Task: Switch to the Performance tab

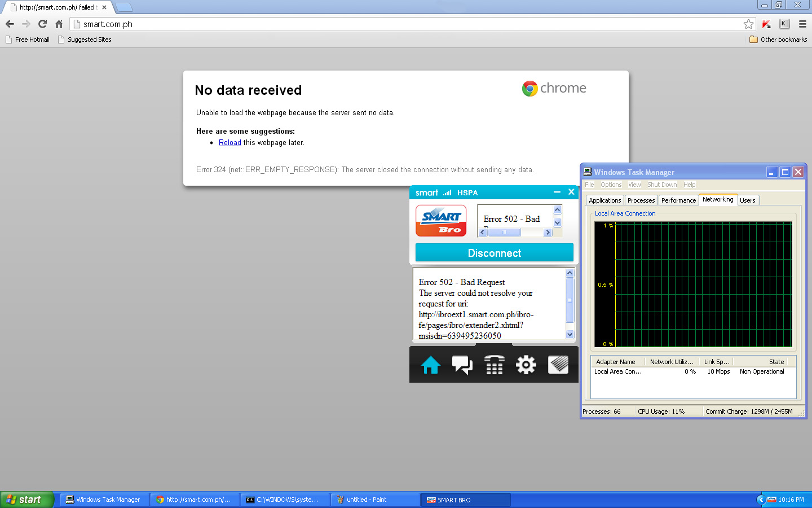Action: tap(678, 200)
